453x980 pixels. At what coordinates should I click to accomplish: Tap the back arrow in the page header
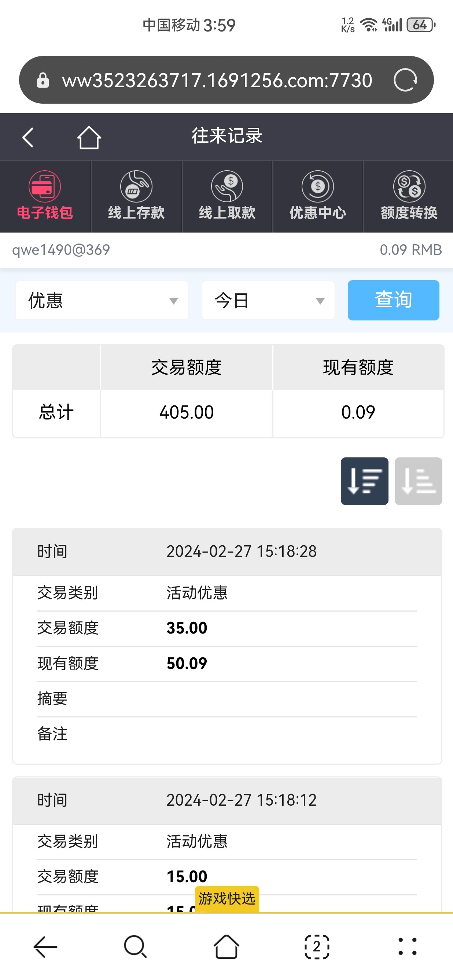coord(28,137)
